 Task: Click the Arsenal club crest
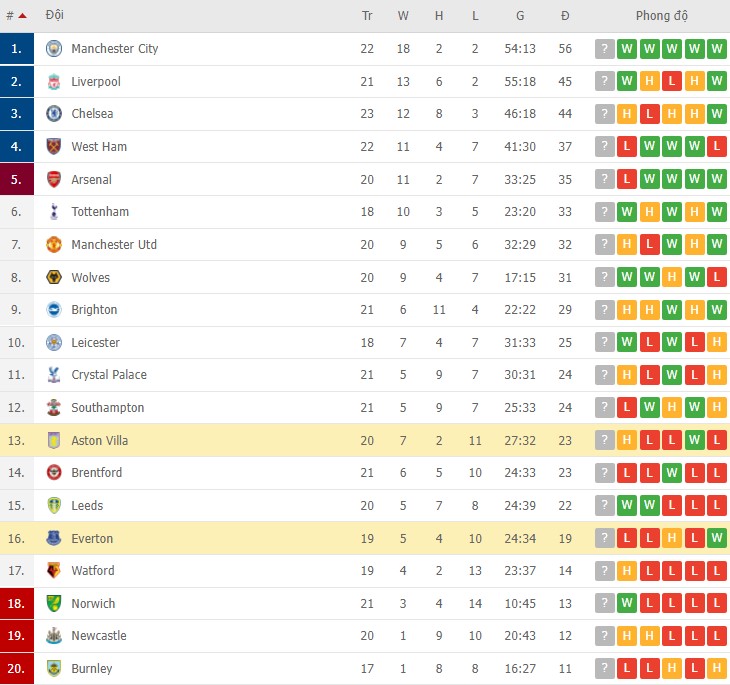tap(54, 180)
